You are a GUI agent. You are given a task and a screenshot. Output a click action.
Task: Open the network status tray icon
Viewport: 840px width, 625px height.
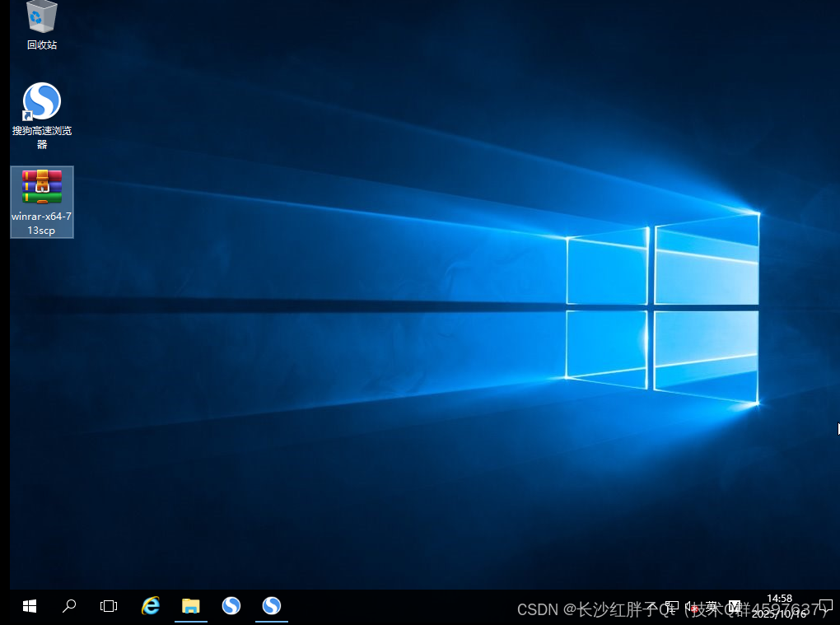coord(672,606)
